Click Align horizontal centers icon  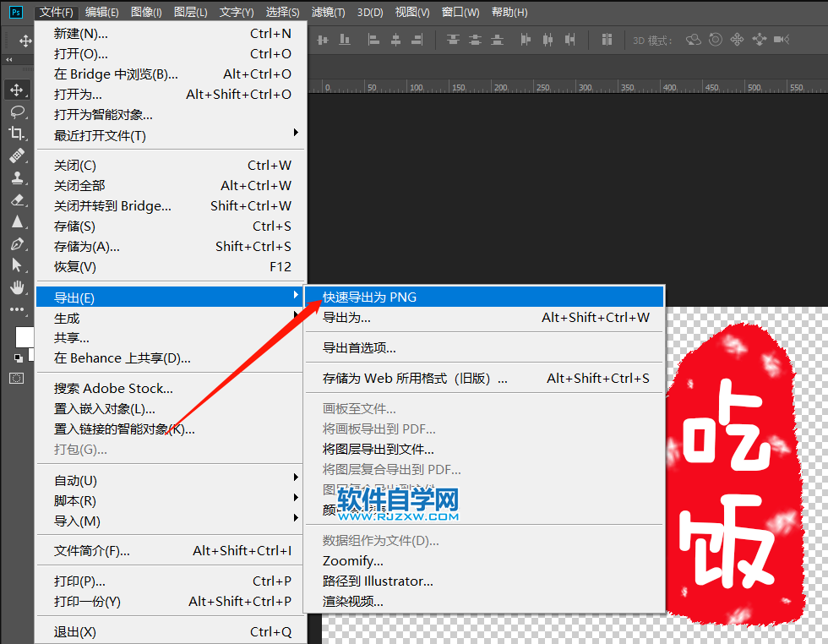tap(395, 40)
